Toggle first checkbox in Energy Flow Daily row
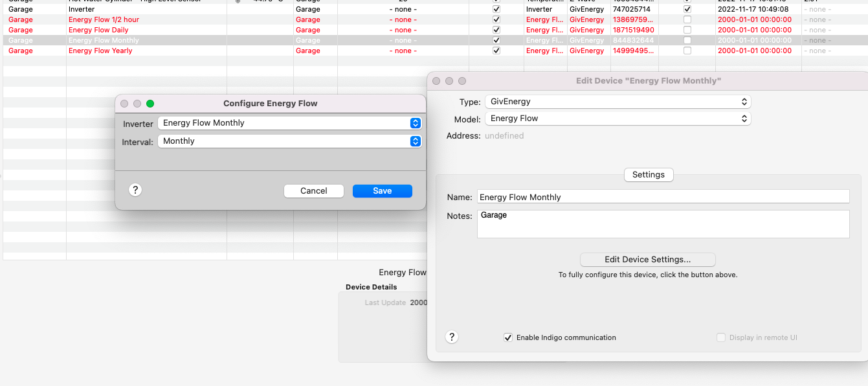Screen dimensions: 868x386 click(496, 30)
